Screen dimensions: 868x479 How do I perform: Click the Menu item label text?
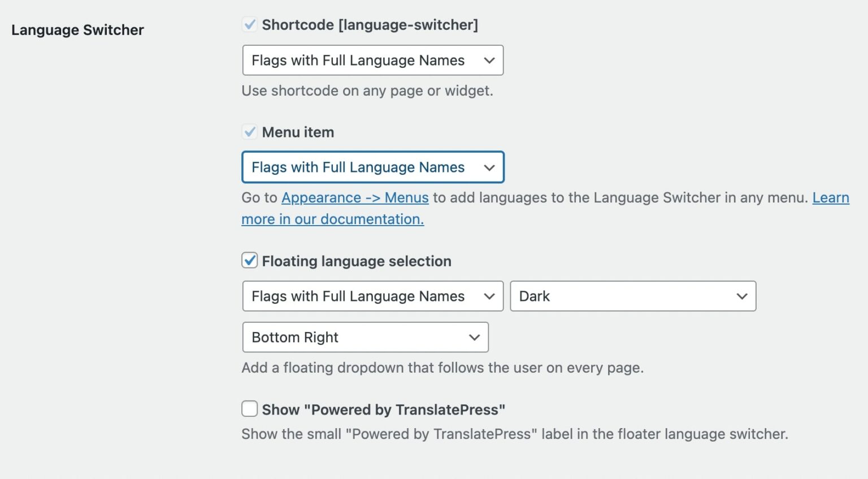[x=298, y=132]
